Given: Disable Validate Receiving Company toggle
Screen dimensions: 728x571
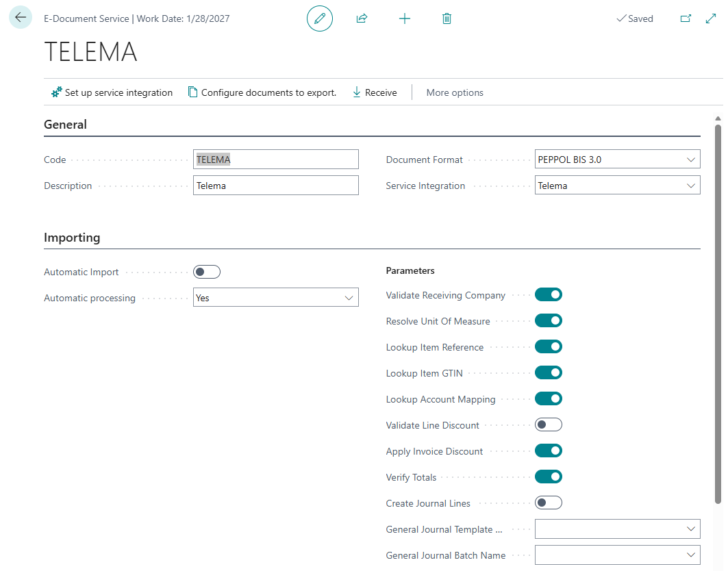Looking at the screenshot, I should [x=548, y=295].
